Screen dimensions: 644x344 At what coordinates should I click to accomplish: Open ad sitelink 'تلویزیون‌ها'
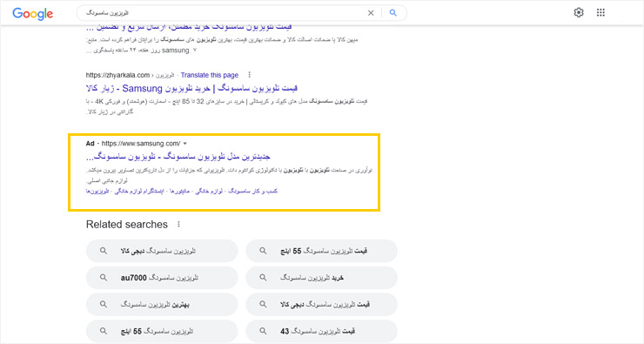point(97,191)
